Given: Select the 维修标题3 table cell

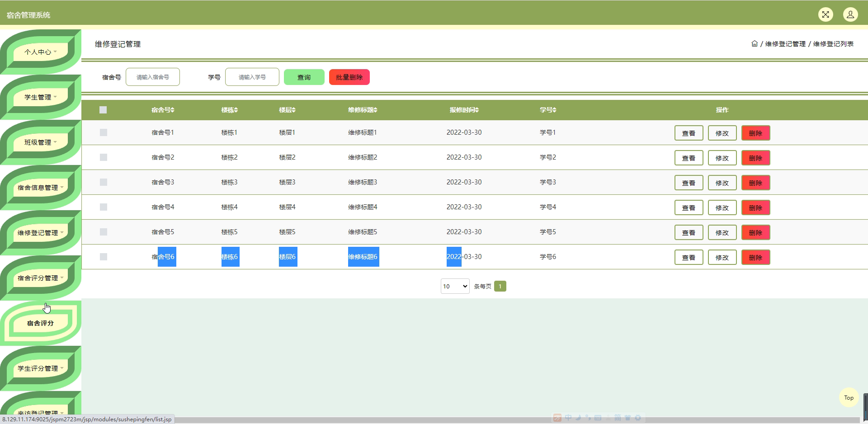Looking at the screenshot, I should point(363,182).
